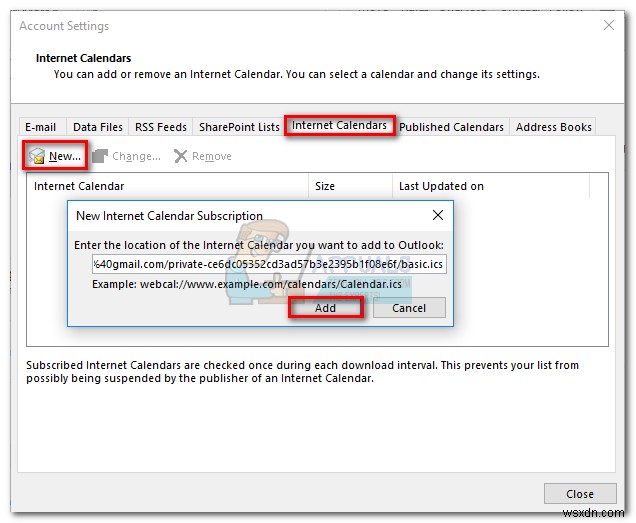Image resolution: width=636 pixels, height=523 pixels.
Task: Click the 'Enter the location of the Internet Calendar' label
Action: point(259,245)
